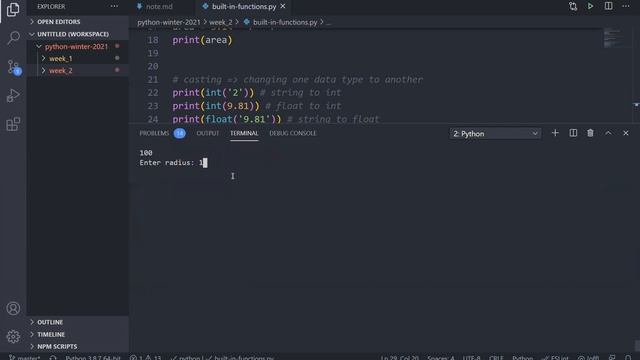Image resolution: width=640 pixels, height=360 pixels.
Task: Open the Accounts menu icon
Action: click(x=13, y=308)
